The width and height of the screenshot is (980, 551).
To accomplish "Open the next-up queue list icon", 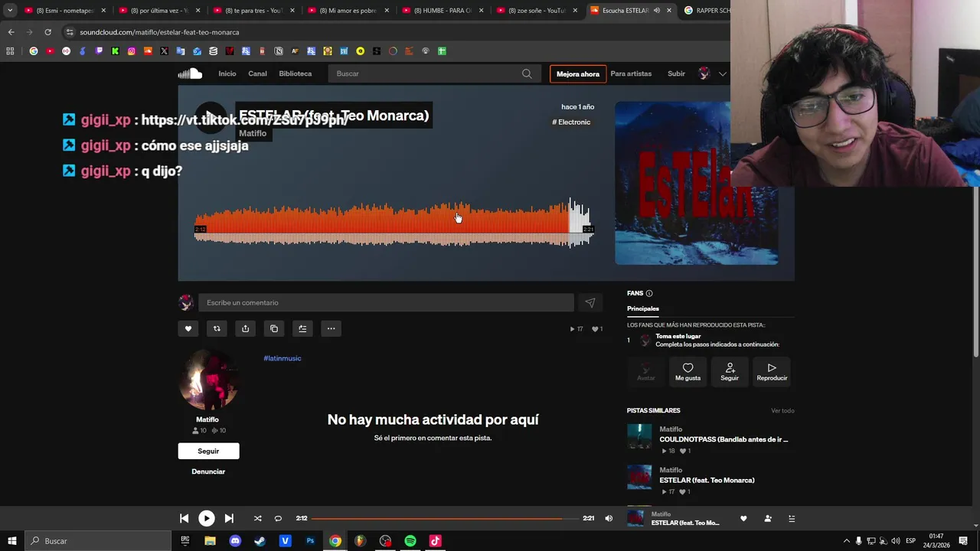I will [792, 518].
